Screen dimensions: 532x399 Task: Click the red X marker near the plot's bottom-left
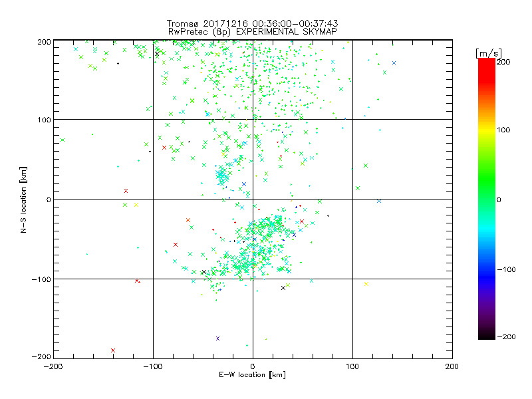[113, 350]
